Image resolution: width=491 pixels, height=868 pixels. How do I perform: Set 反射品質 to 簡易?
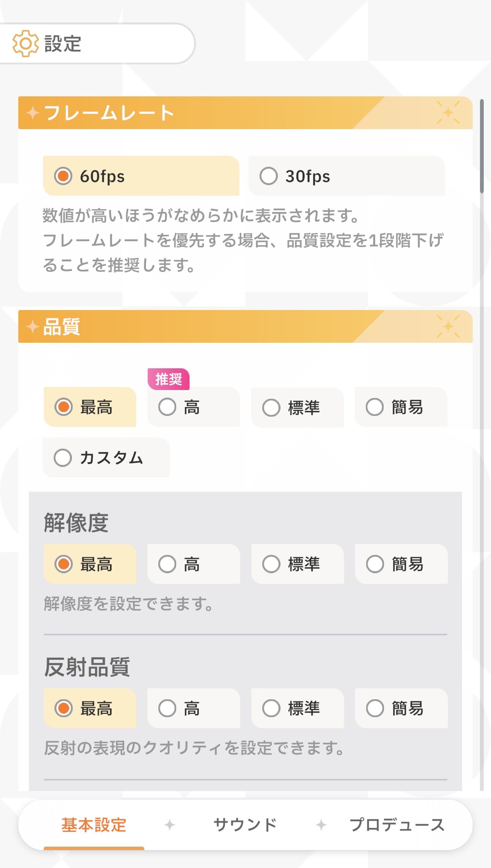401,708
